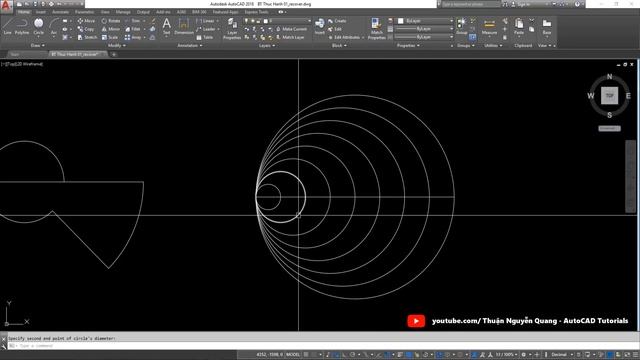Click the Fillet tool
The width and height of the screenshot is (640, 360).
[133, 29]
